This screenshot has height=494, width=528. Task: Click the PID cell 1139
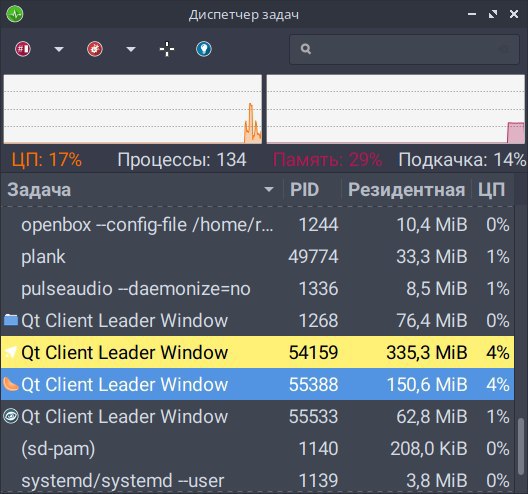pyautogui.click(x=319, y=481)
